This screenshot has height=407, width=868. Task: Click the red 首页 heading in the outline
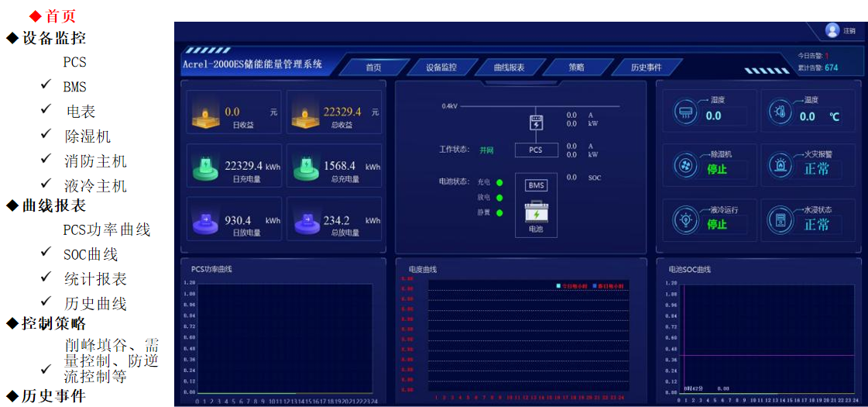click(60, 16)
